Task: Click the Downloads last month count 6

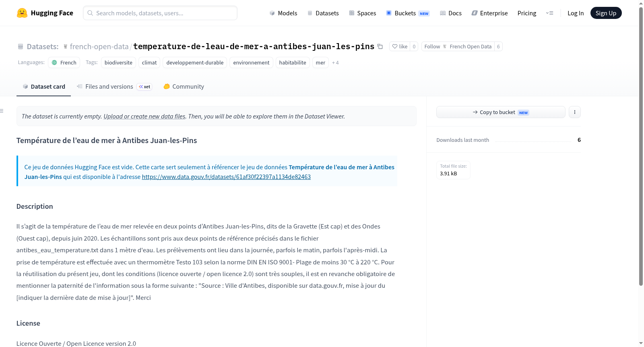Action: (x=579, y=140)
